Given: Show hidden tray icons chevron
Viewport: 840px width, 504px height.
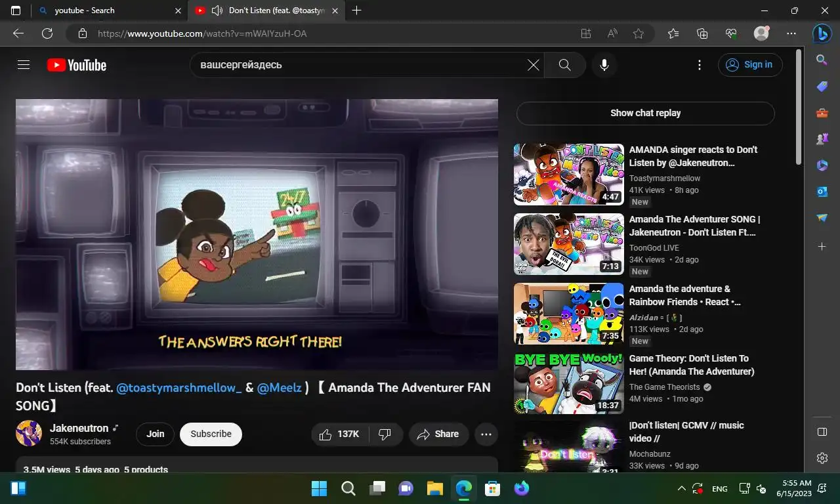Looking at the screenshot, I should [x=682, y=489].
